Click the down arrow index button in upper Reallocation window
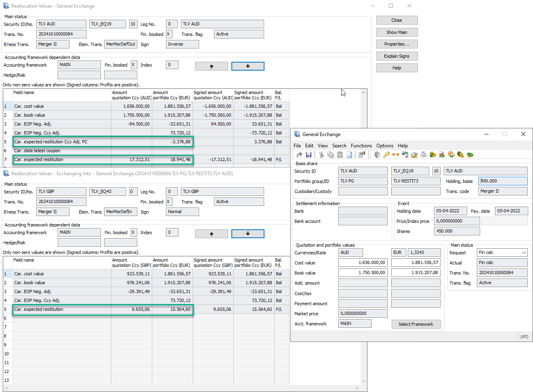533x392 pixels. coord(248,66)
